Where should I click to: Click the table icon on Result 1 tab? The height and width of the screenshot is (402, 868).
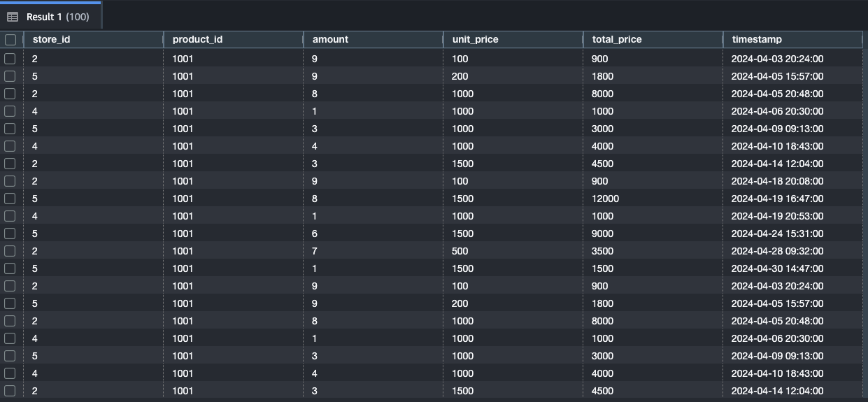point(13,17)
